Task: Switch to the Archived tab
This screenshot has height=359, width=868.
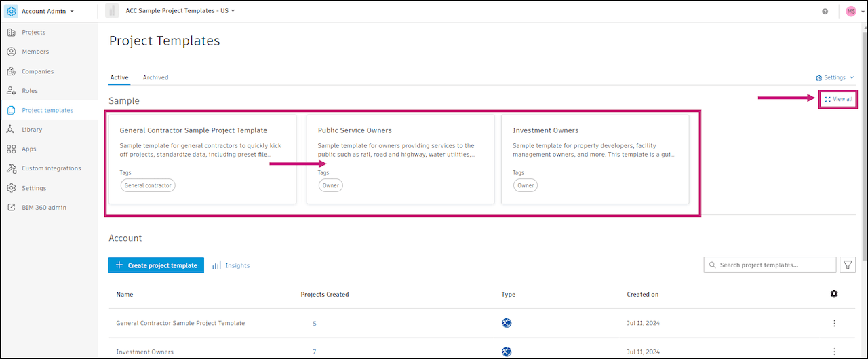Action: (x=155, y=77)
